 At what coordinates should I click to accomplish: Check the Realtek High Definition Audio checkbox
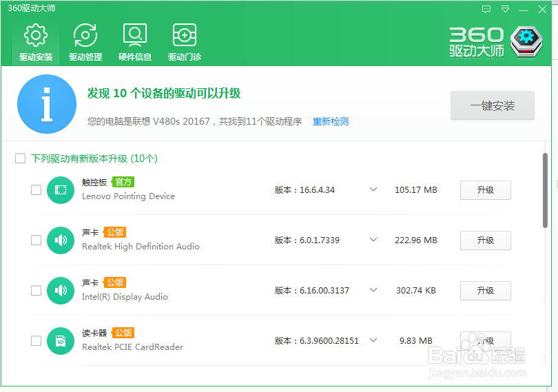coord(36,240)
